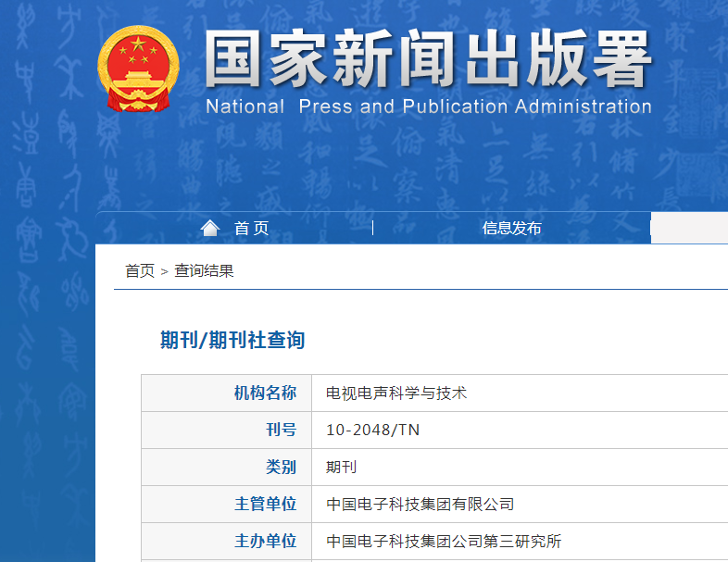Open the 信息发布 navigation tab
This screenshot has height=562, width=728.
click(x=511, y=229)
